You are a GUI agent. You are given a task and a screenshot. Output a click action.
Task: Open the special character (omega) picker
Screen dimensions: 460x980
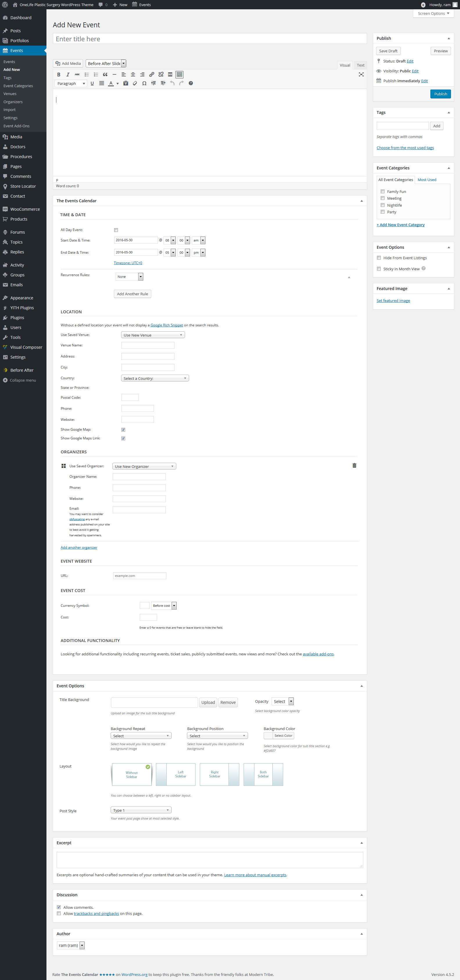coord(144,83)
